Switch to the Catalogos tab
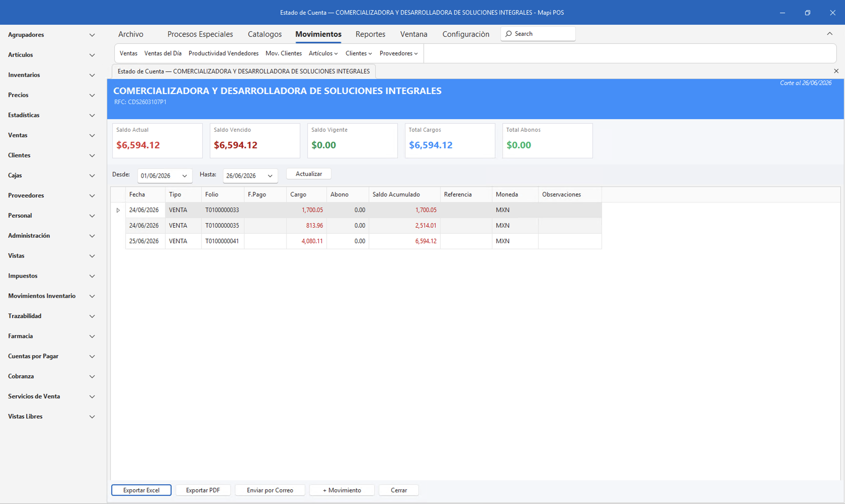This screenshot has height=504, width=845. 265,34
